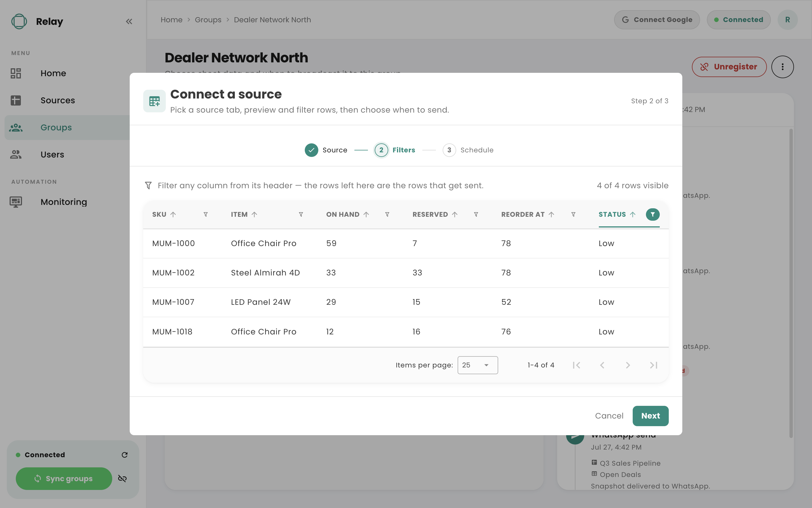Select the MUM-1002 cell
Screen dimensions: 812x508
(x=173, y=272)
